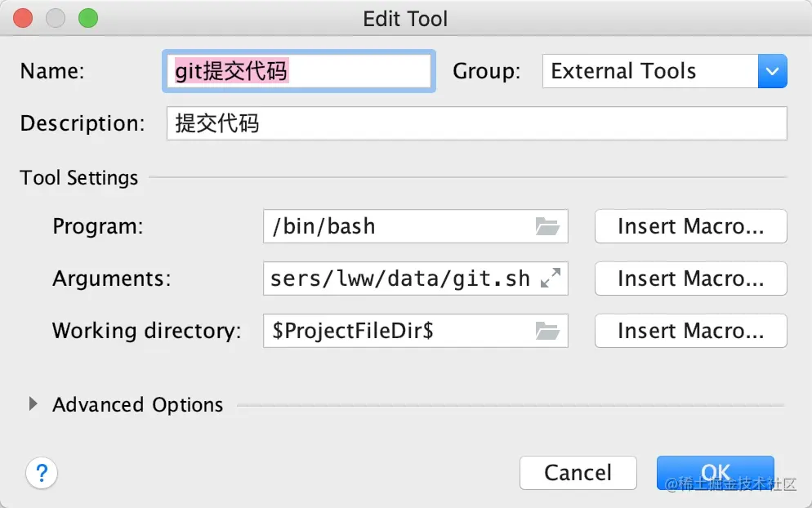
Task: Focus the Name field with git提交代码
Action: [x=298, y=71]
